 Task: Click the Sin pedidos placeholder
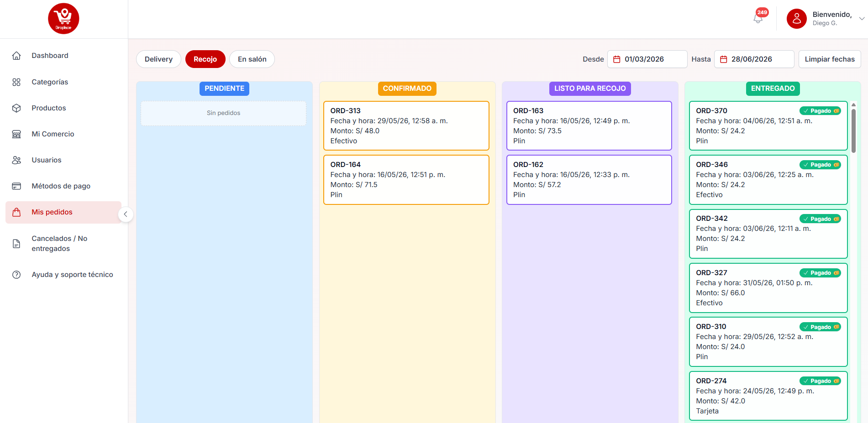[x=223, y=113]
